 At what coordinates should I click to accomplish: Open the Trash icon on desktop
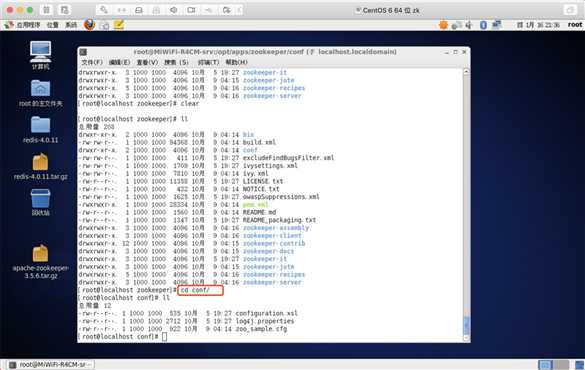40,202
